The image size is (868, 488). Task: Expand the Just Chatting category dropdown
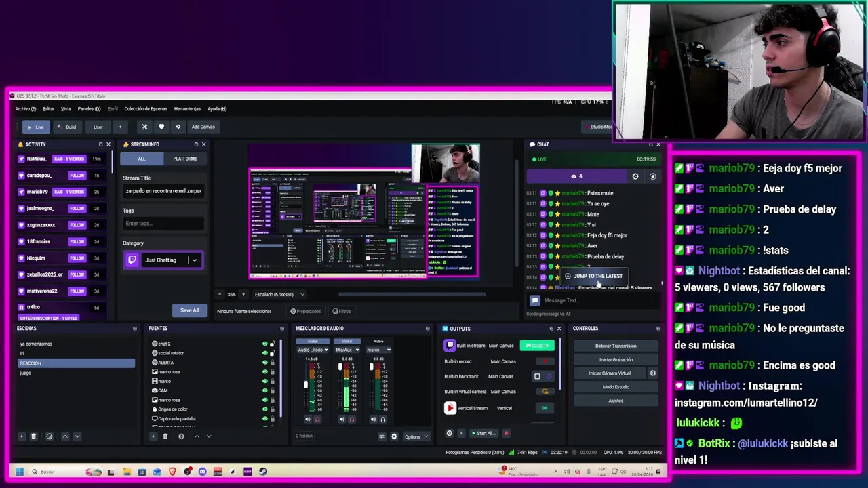[x=194, y=260]
